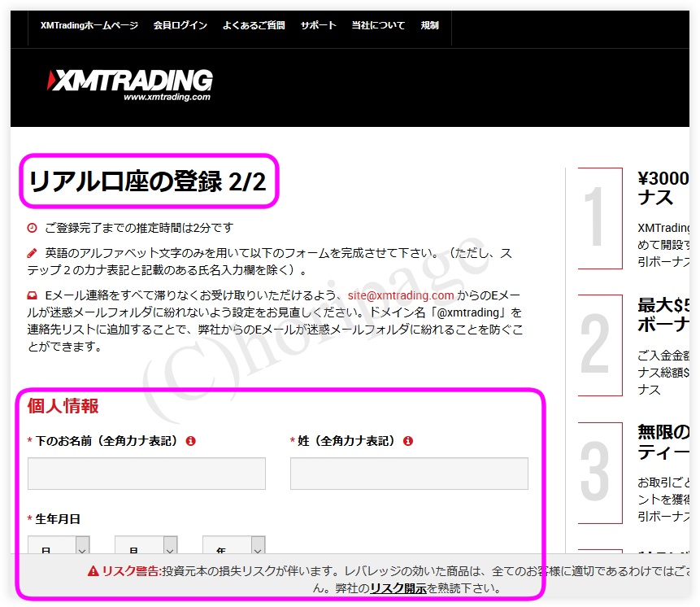Focus the 下のお名前 (全角カナ表記) input field
This screenshot has width=700, height=607.
point(146,474)
